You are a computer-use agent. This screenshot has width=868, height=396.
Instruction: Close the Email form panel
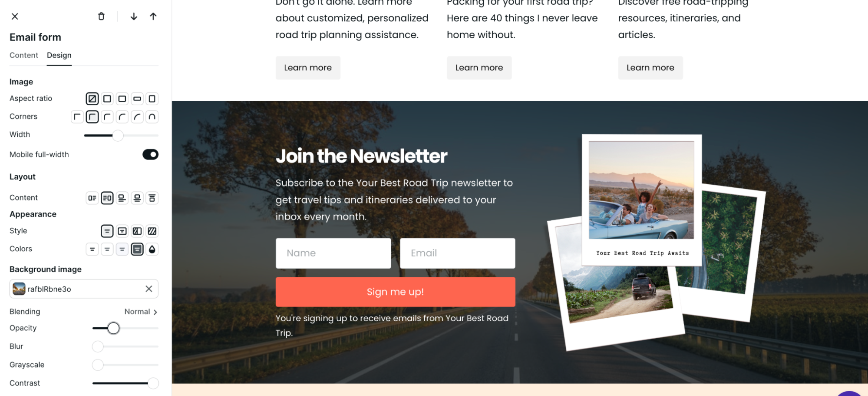click(x=15, y=17)
